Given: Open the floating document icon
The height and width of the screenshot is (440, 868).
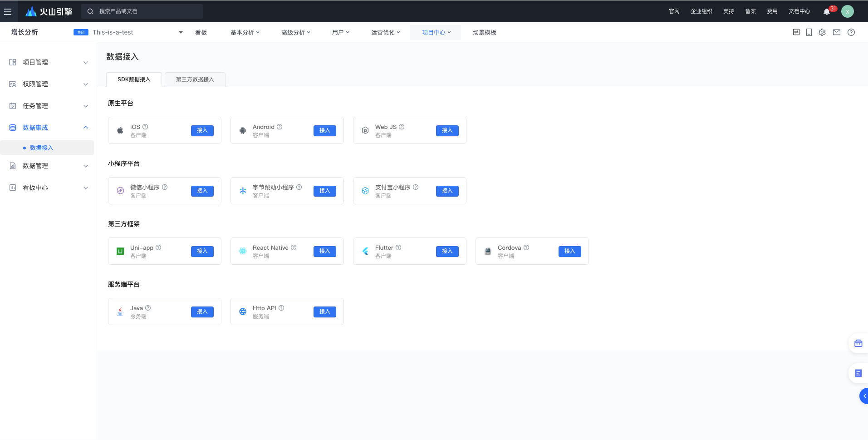Looking at the screenshot, I should click(x=858, y=373).
